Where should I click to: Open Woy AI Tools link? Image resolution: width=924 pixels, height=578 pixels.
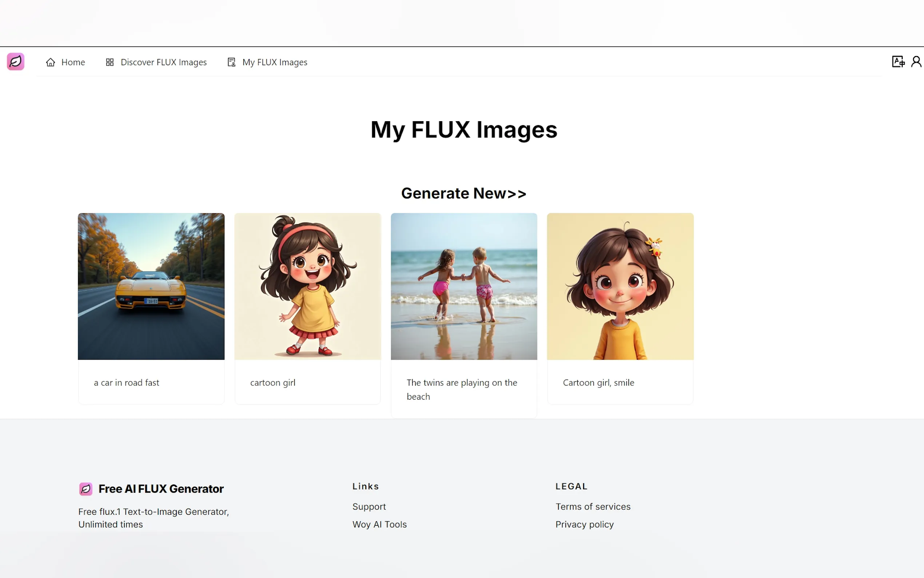[x=379, y=524]
